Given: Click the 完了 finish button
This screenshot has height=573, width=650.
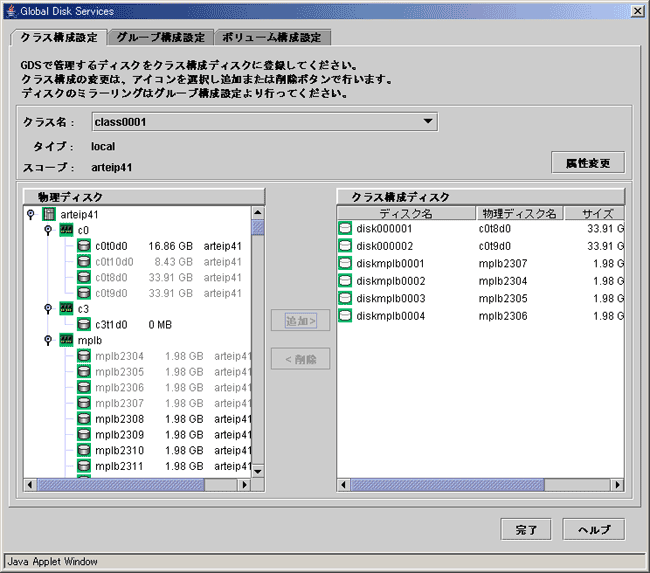Looking at the screenshot, I should point(526,530).
